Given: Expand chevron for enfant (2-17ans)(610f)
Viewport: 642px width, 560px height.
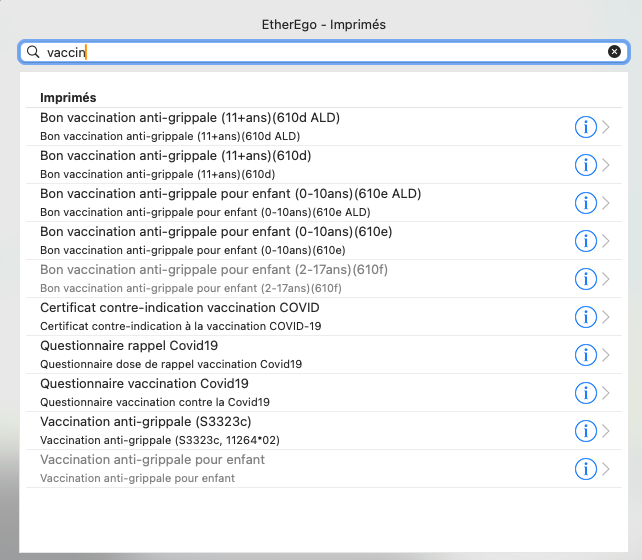Looking at the screenshot, I should pyautogui.click(x=606, y=279).
